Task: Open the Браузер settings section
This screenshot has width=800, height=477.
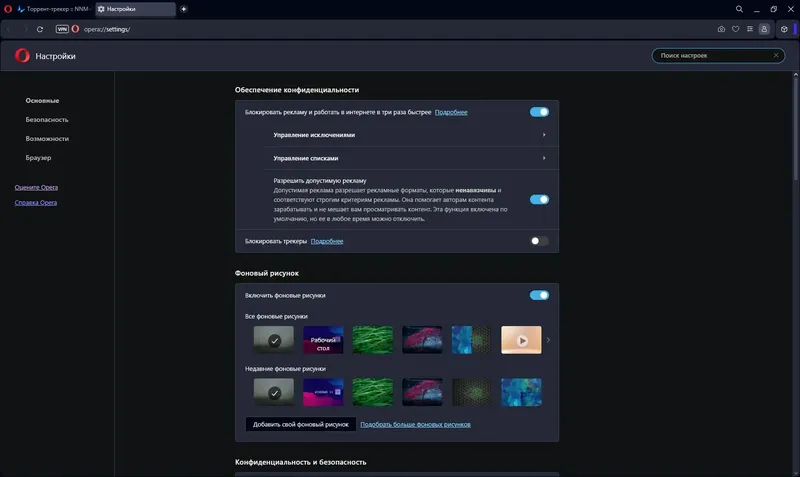Action: [38, 158]
